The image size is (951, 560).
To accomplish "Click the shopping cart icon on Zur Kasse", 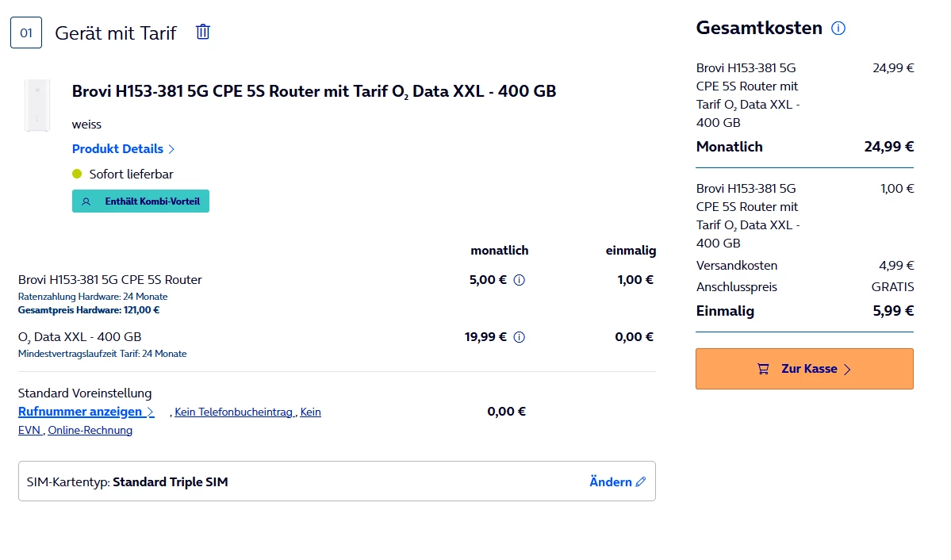I will pyautogui.click(x=763, y=369).
